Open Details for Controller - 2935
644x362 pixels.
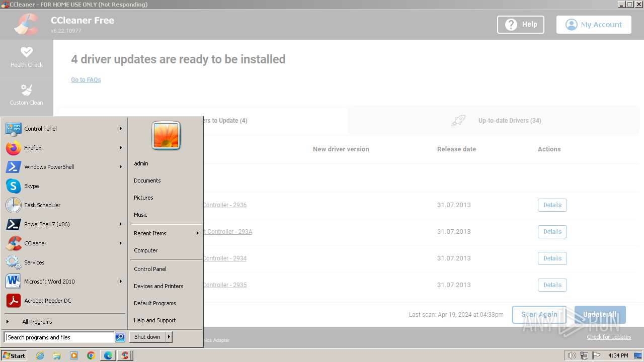(552, 285)
